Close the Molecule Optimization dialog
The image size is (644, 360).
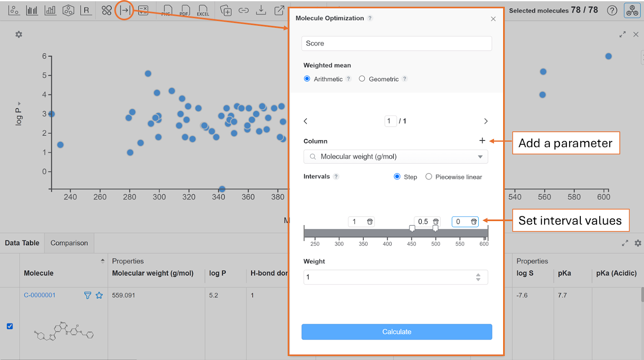[493, 19]
